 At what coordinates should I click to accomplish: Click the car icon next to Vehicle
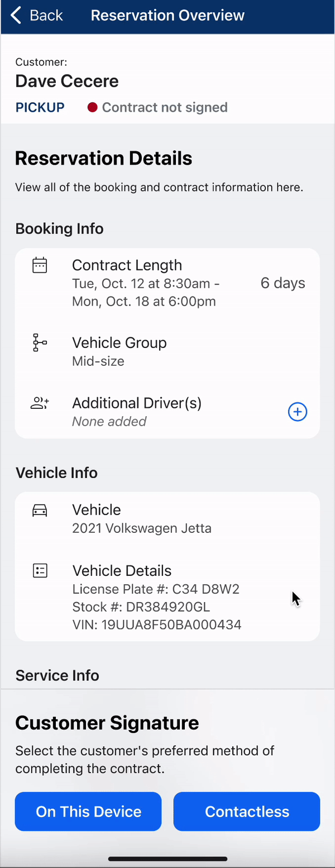[x=40, y=510]
